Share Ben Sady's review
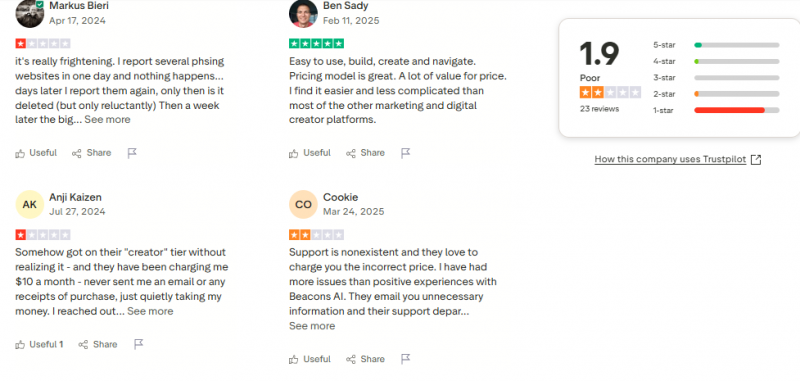 (x=365, y=153)
